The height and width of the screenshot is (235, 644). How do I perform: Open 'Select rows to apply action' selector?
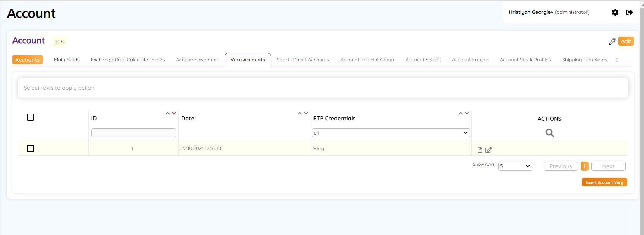point(323,88)
